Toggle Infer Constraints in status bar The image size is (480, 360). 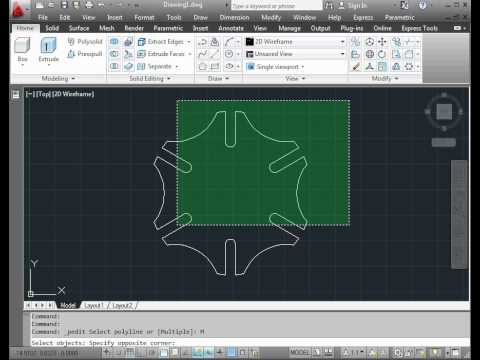tap(106, 352)
